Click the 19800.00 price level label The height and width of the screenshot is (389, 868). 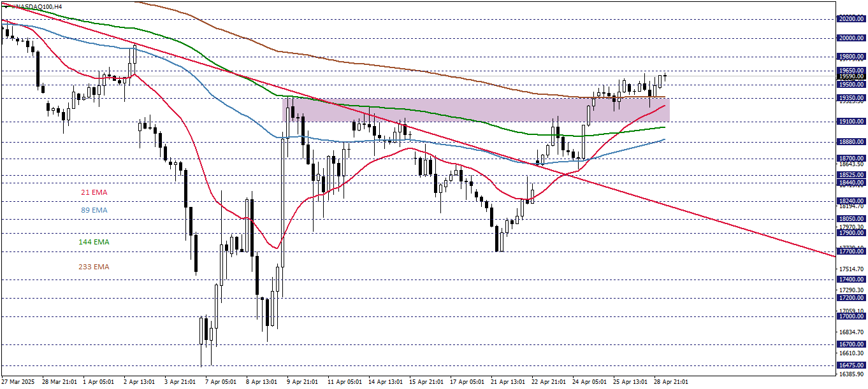coord(852,56)
